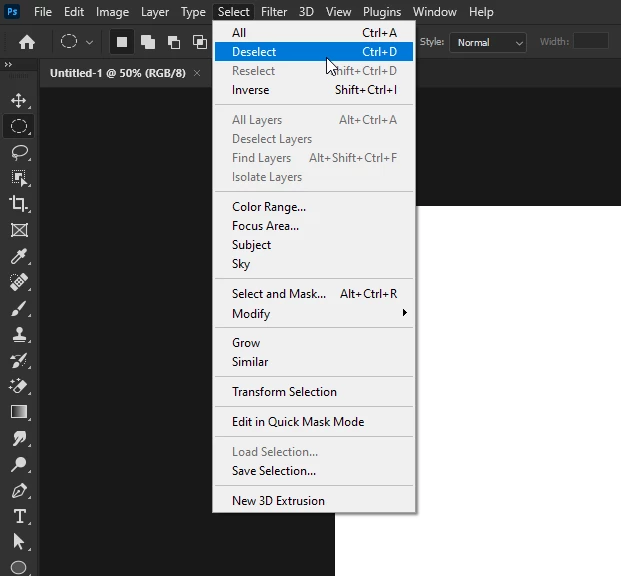
Task: Select the Lasso tool
Action: tap(19, 153)
